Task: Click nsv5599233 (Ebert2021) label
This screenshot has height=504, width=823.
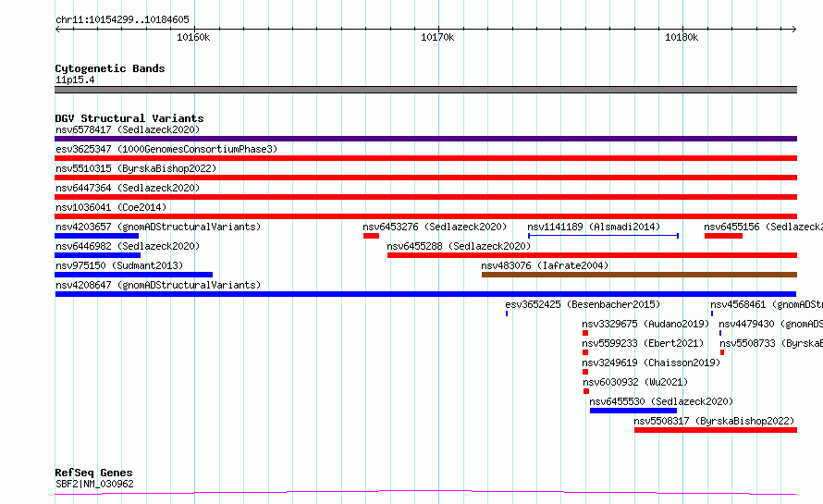Action: tap(643, 343)
